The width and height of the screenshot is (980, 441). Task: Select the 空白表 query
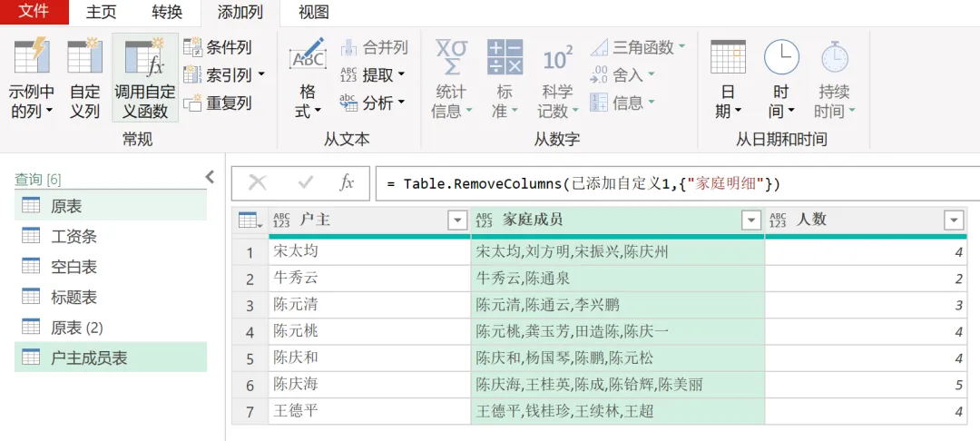(x=73, y=267)
